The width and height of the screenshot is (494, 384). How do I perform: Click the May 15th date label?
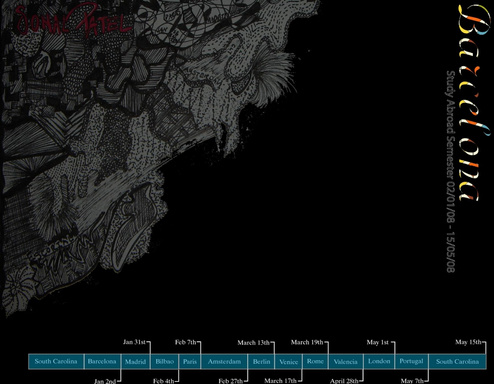click(468, 342)
